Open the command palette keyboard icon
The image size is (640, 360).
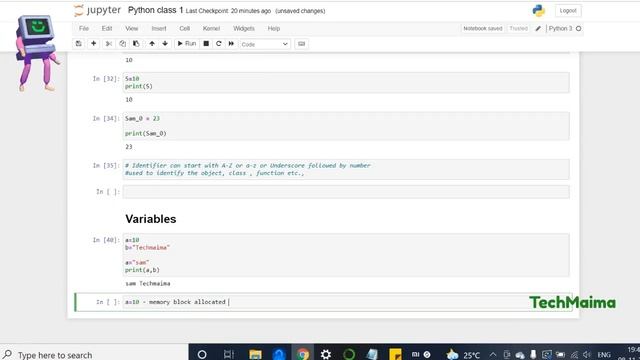301,44
